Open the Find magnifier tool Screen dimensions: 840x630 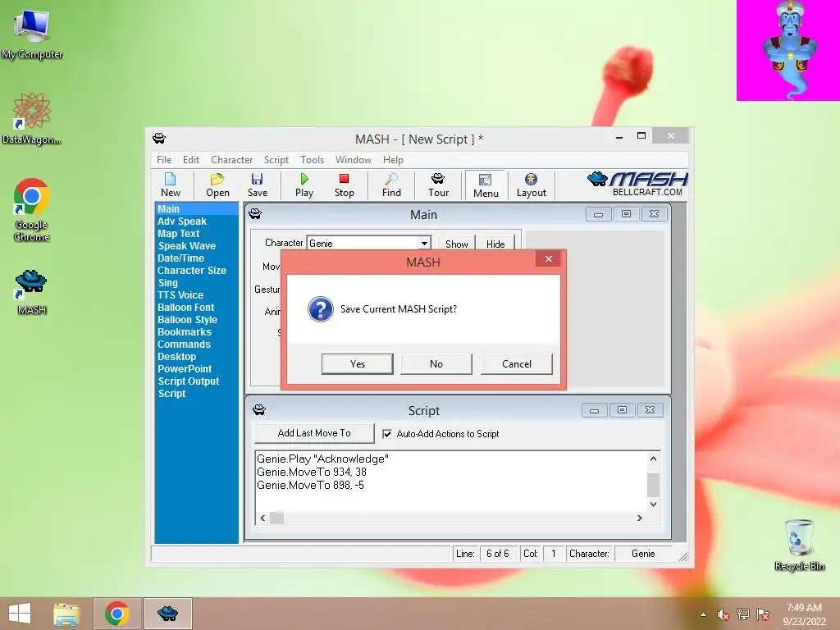point(391,185)
